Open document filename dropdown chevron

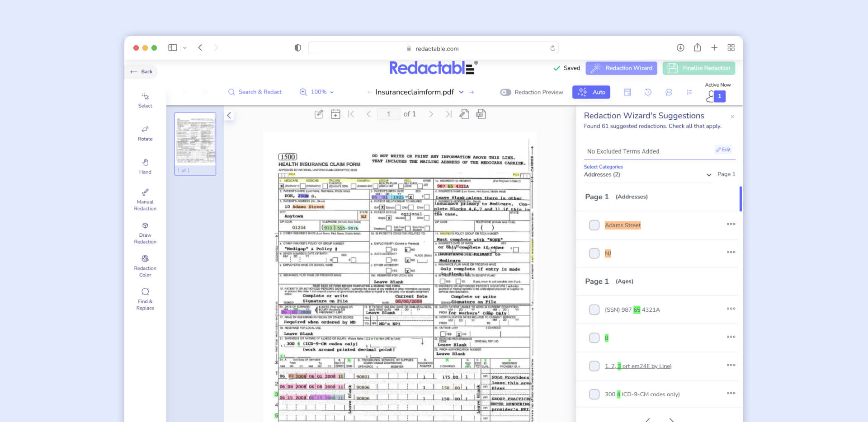[461, 92]
